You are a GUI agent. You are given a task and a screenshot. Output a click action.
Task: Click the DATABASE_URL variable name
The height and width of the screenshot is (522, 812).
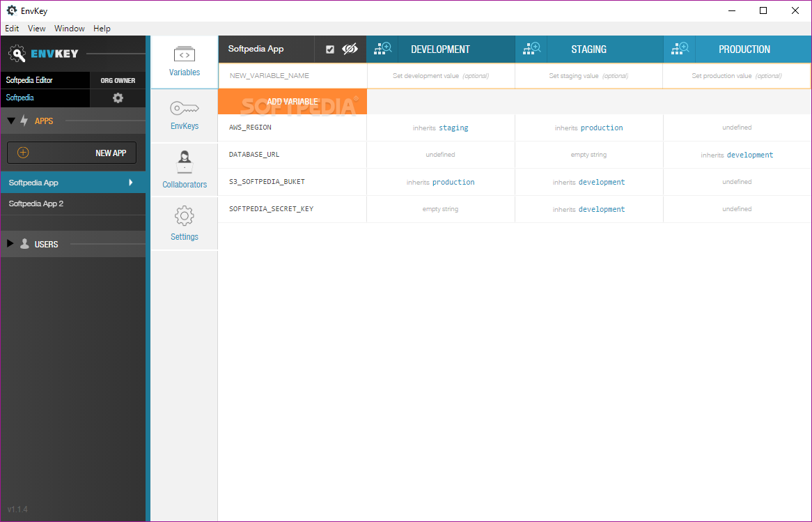click(x=253, y=155)
